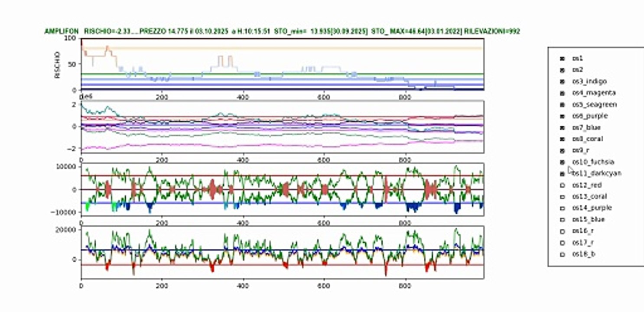The width and height of the screenshot is (644, 312).
Task: Toggle os5_seagreen visibility checkbox
Action: coord(562,104)
